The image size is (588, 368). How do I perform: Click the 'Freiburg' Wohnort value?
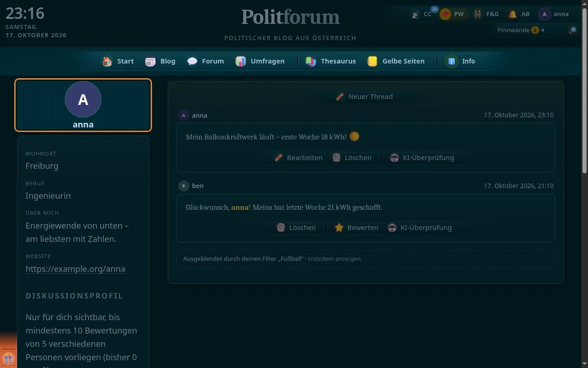point(42,166)
